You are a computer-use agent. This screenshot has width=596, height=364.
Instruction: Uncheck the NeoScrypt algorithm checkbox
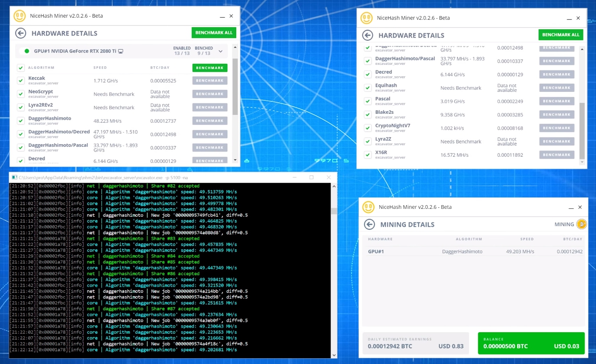(x=20, y=94)
